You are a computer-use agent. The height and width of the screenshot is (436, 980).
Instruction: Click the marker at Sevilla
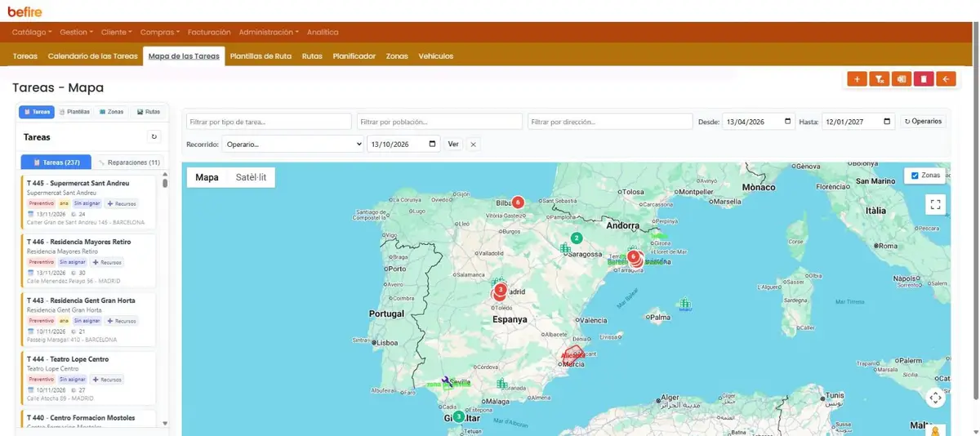coord(446,381)
